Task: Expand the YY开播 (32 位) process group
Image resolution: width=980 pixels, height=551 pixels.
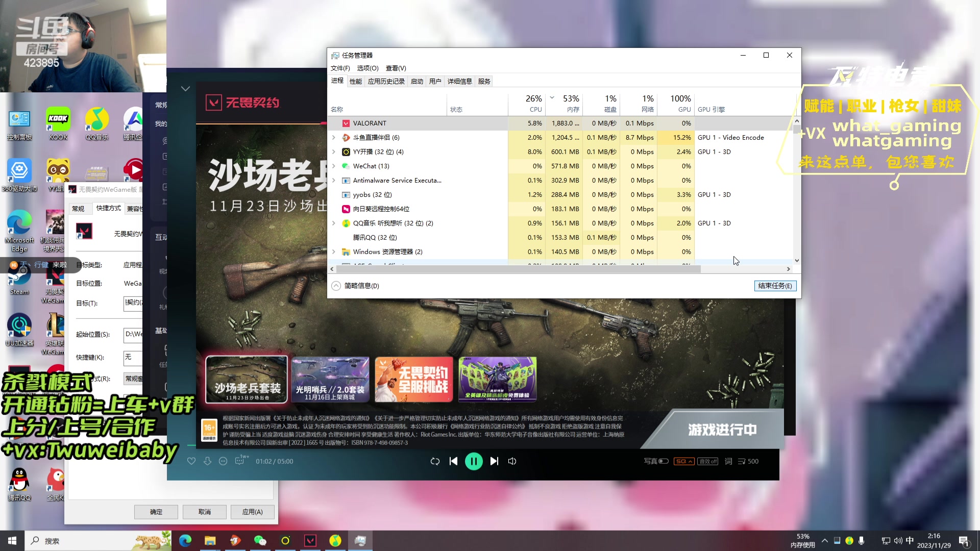Action: point(334,152)
